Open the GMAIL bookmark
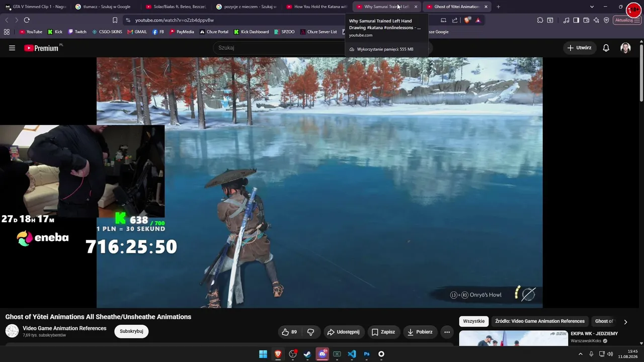The height and width of the screenshot is (362, 644). tap(137, 32)
